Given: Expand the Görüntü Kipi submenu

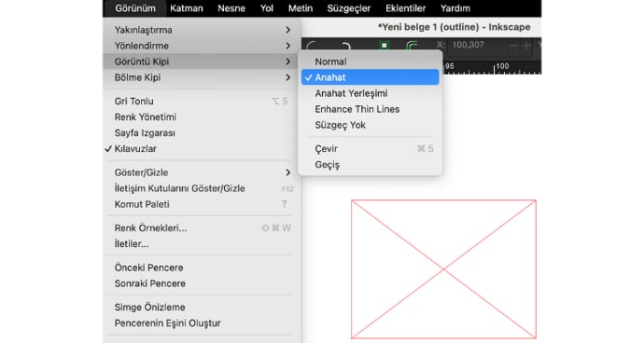Looking at the screenshot, I should [x=203, y=62].
